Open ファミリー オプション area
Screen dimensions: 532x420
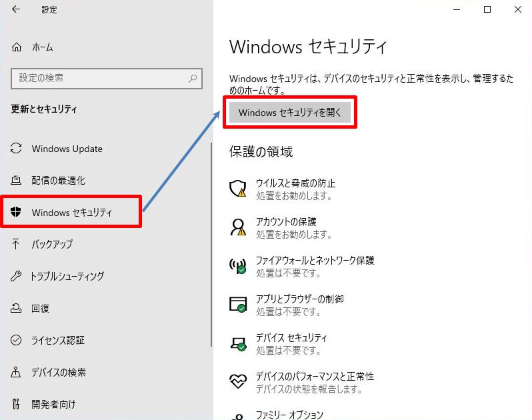click(x=289, y=415)
